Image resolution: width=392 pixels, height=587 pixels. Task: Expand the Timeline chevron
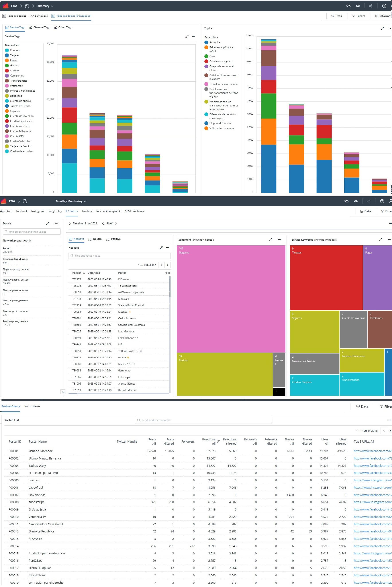[70, 224]
